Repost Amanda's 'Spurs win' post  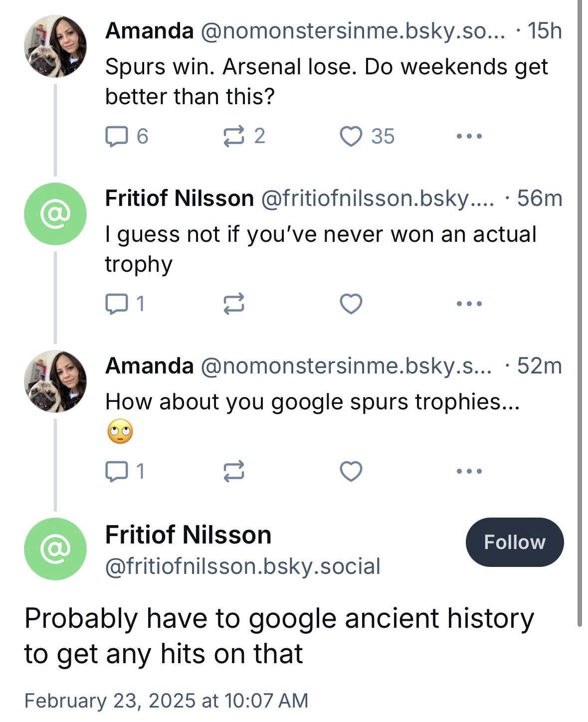click(234, 136)
